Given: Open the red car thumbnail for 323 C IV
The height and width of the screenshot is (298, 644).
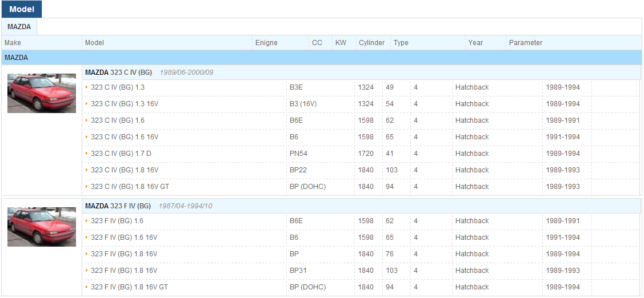Looking at the screenshot, I should point(42,93).
